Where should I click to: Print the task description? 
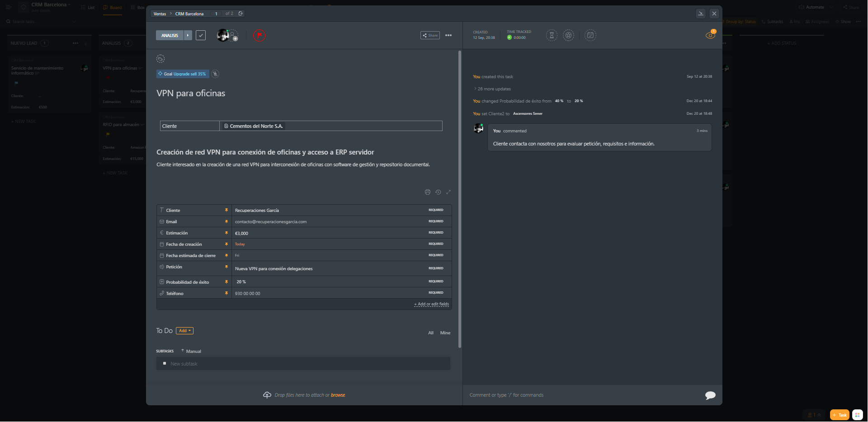(427, 192)
